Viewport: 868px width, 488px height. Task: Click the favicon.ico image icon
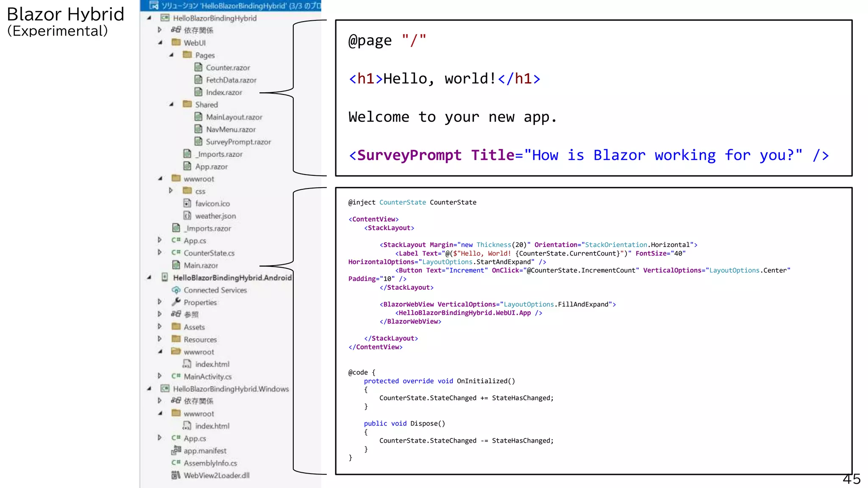point(187,203)
